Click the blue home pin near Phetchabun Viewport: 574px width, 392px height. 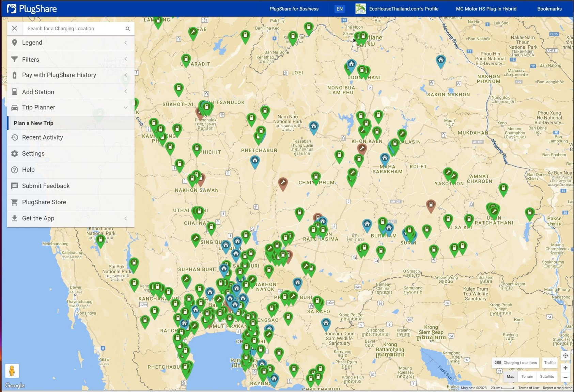tap(255, 161)
